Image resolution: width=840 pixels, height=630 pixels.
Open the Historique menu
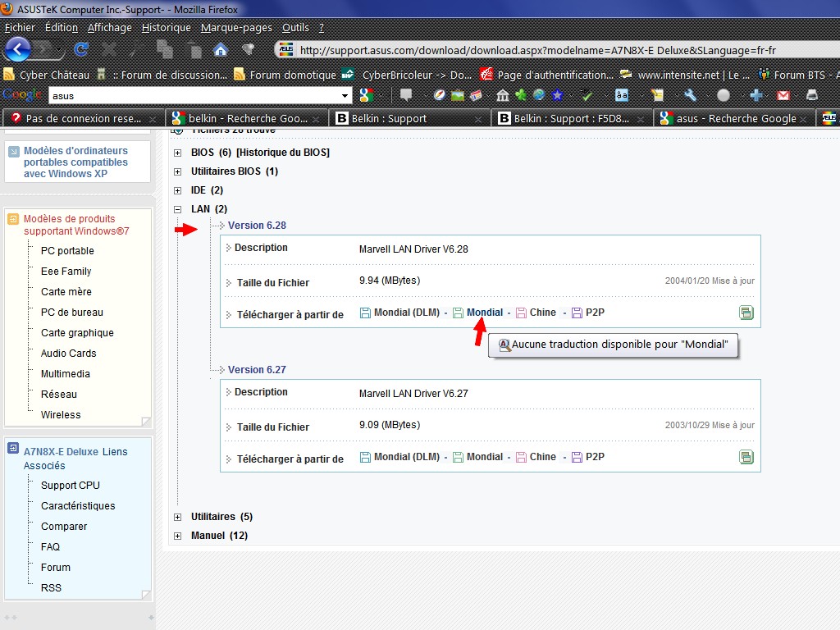166,27
